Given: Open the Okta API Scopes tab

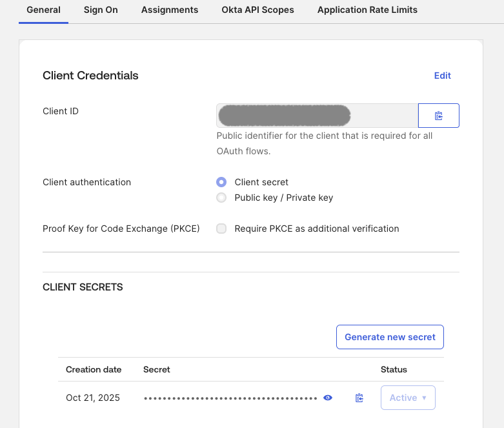Looking at the screenshot, I should [257, 10].
